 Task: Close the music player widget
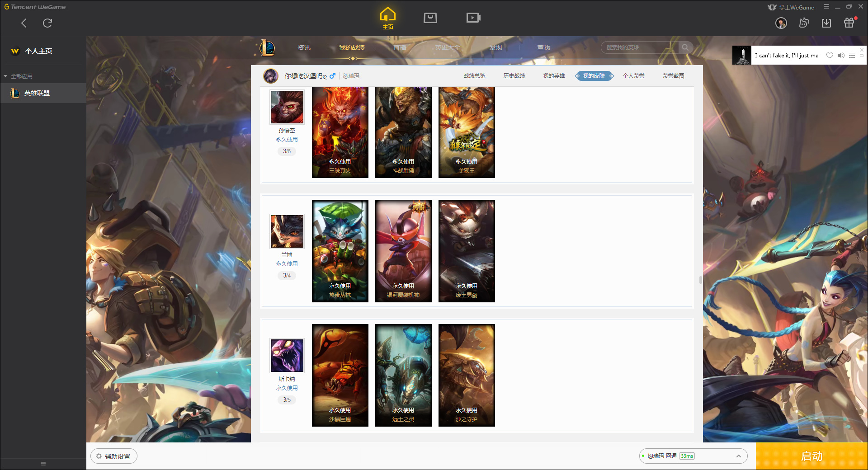(862, 50)
